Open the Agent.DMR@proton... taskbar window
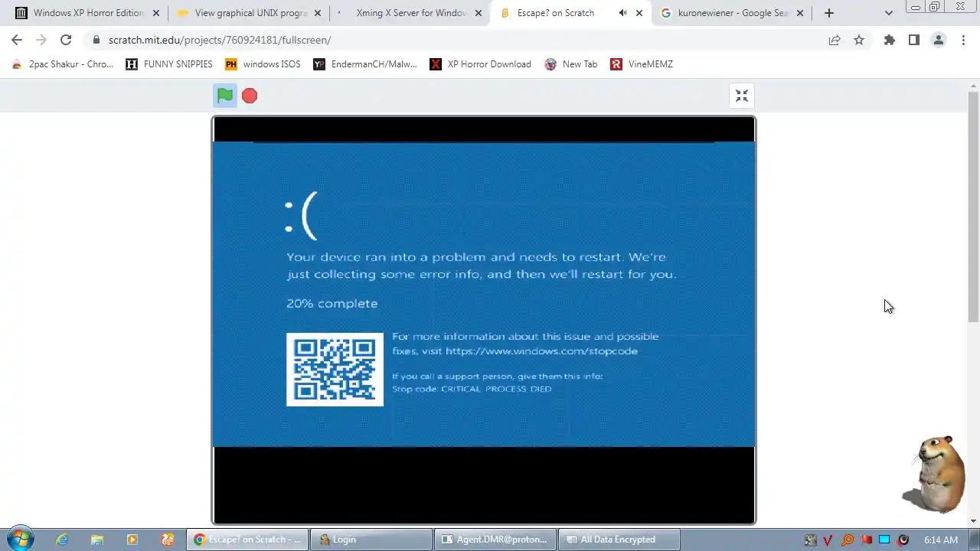The image size is (980, 551). coord(495,540)
